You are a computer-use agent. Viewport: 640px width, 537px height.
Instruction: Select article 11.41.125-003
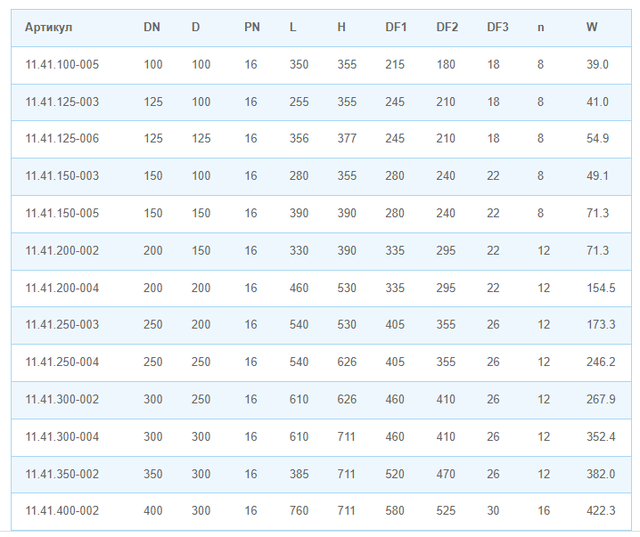tap(62, 101)
